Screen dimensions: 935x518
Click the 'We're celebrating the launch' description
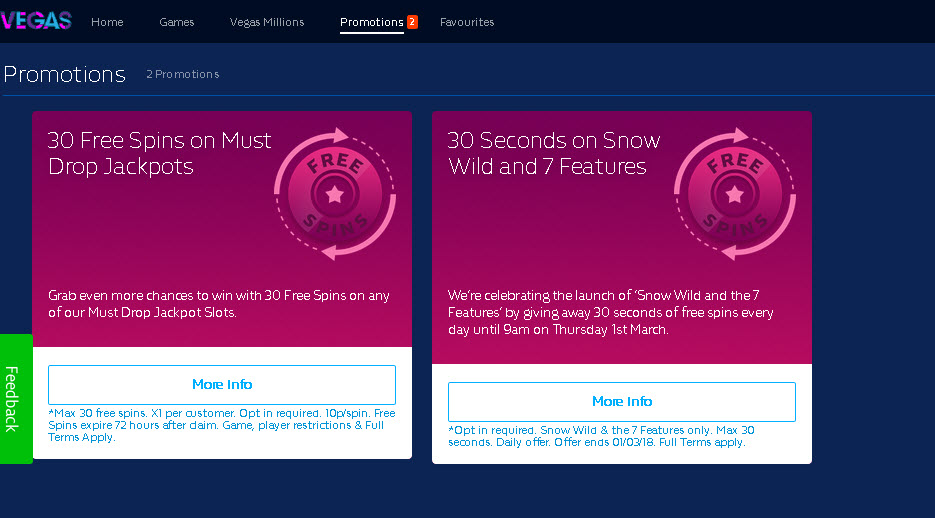tap(611, 312)
